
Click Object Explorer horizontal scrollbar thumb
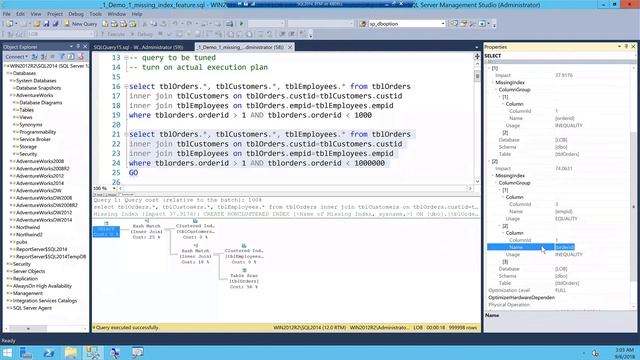tap(28, 328)
